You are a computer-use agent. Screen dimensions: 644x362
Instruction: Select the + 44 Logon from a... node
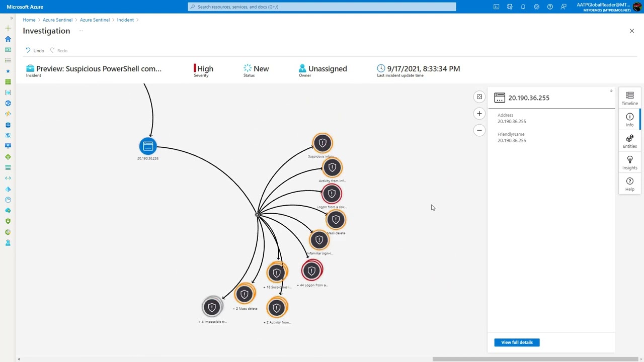312,271
